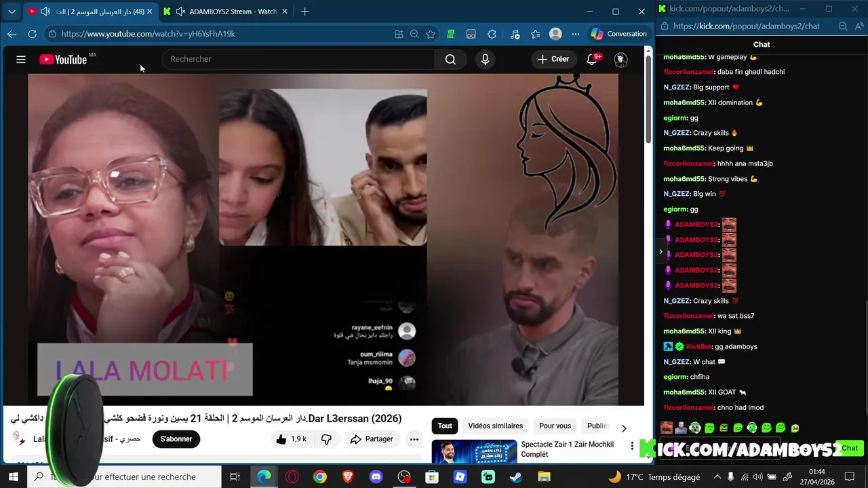Open Edge profile avatar in toolbar

tap(555, 34)
